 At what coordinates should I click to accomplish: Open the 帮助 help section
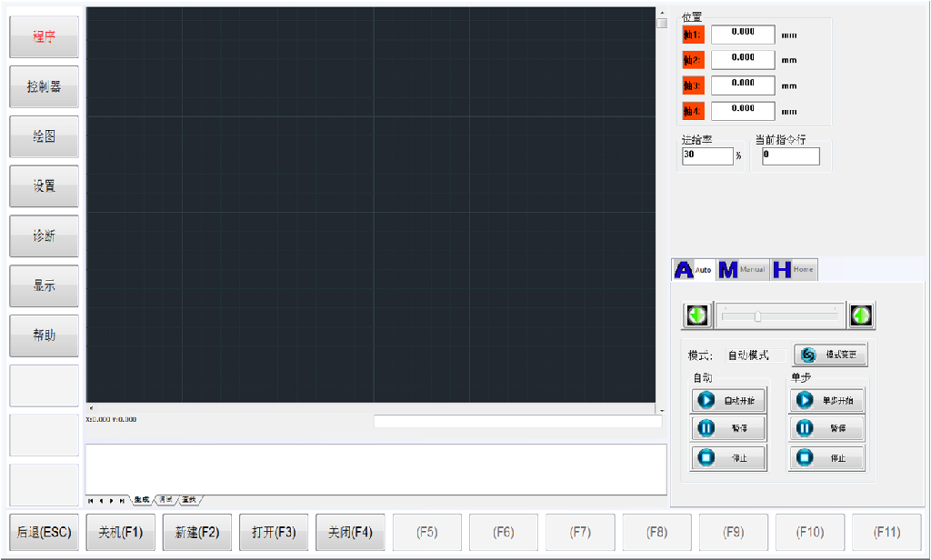coord(44,335)
